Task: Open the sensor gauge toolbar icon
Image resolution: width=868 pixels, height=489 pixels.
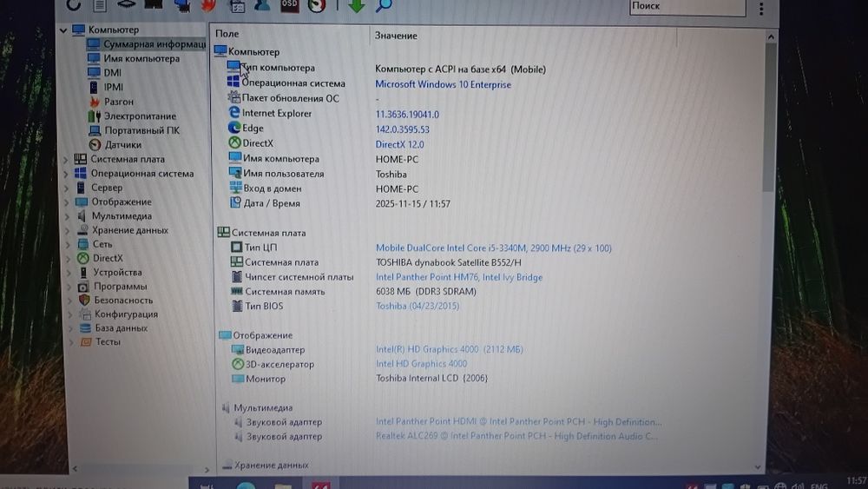Action: [317, 5]
